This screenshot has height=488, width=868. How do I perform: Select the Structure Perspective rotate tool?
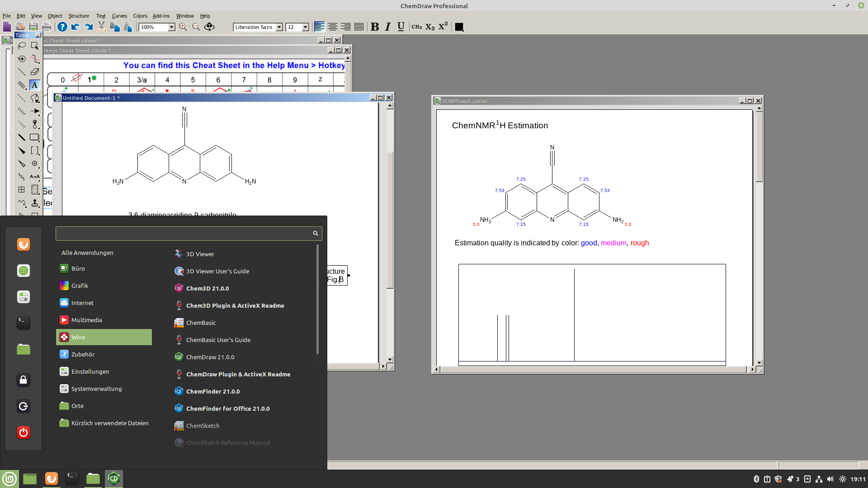point(22,59)
